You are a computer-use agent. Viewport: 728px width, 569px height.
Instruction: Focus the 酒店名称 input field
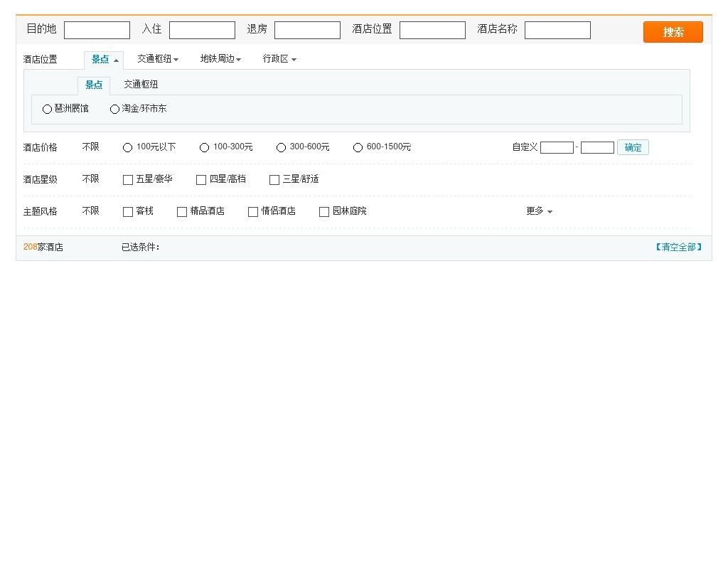tap(557, 30)
